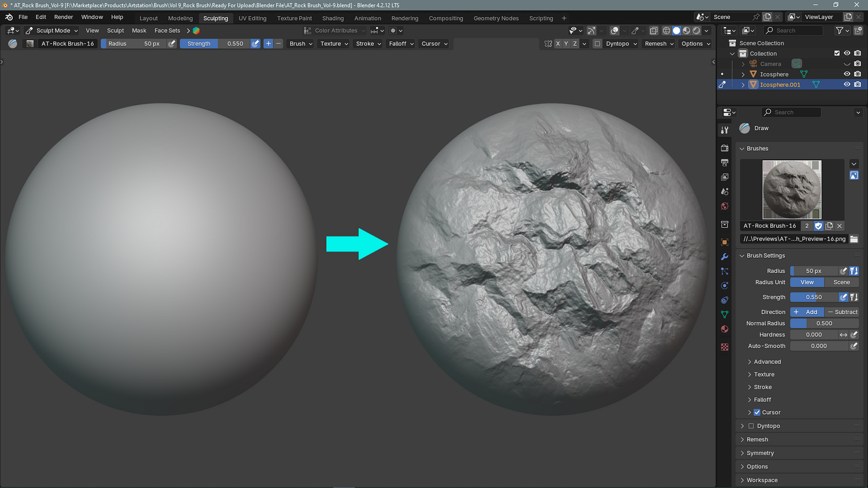Open the Face Sets menu
Viewport: 868px width, 488px height.
tap(167, 31)
